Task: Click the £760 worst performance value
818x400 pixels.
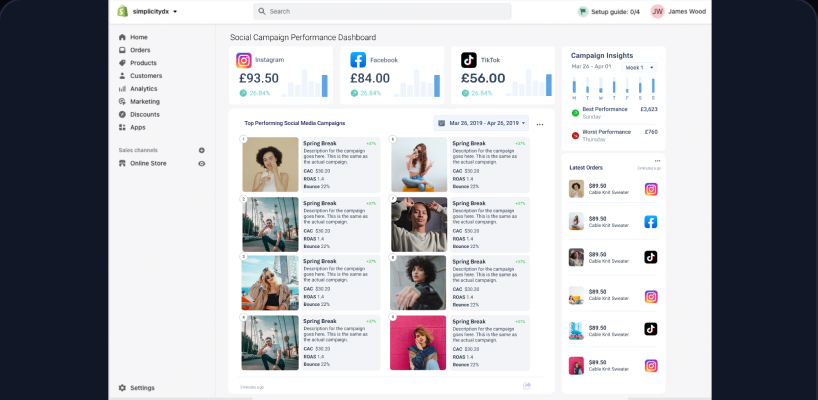Action: click(x=651, y=132)
